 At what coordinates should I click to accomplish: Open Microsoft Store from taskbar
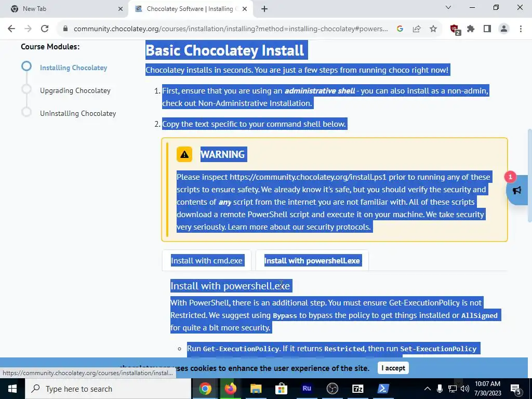coord(281,389)
